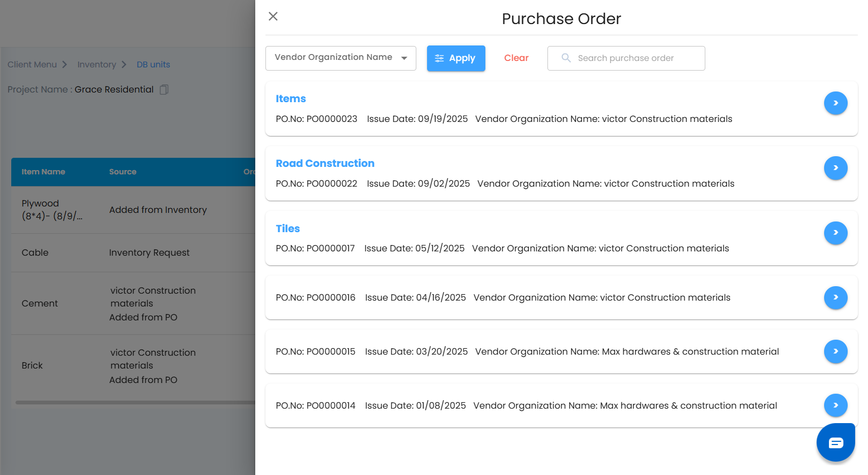Open the Vendor Organization Name dropdown
This screenshot has width=868, height=475.
340,58
